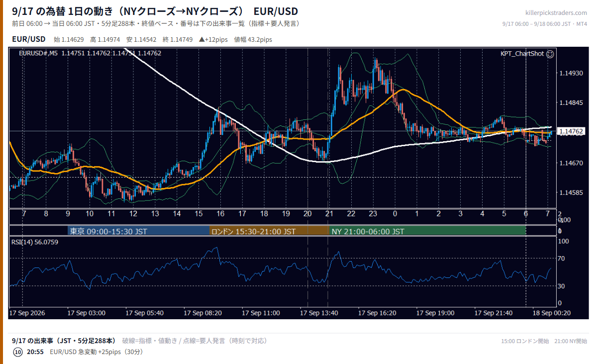
Task: Click the 1.14585 price axis label
Action: [x=571, y=192]
